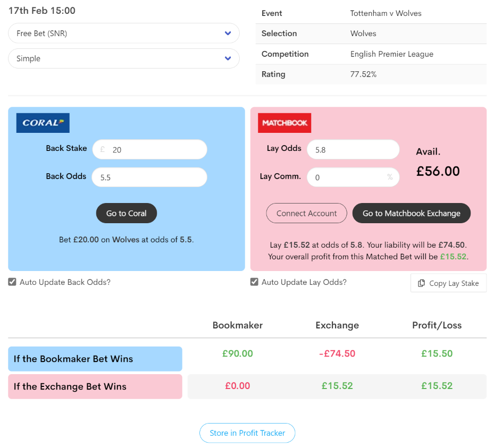Click the copy icon in Copy Lay Stake
494x448 pixels.
tap(421, 283)
